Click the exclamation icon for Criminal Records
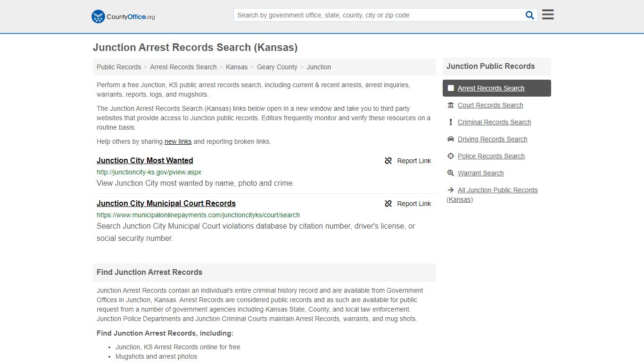The image size is (644, 362). click(x=451, y=122)
